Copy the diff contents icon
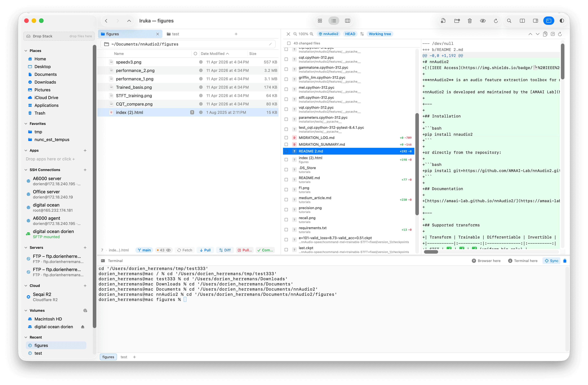The width and height of the screenshot is (588, 385). pyautogui.click(x=545, y=34)
